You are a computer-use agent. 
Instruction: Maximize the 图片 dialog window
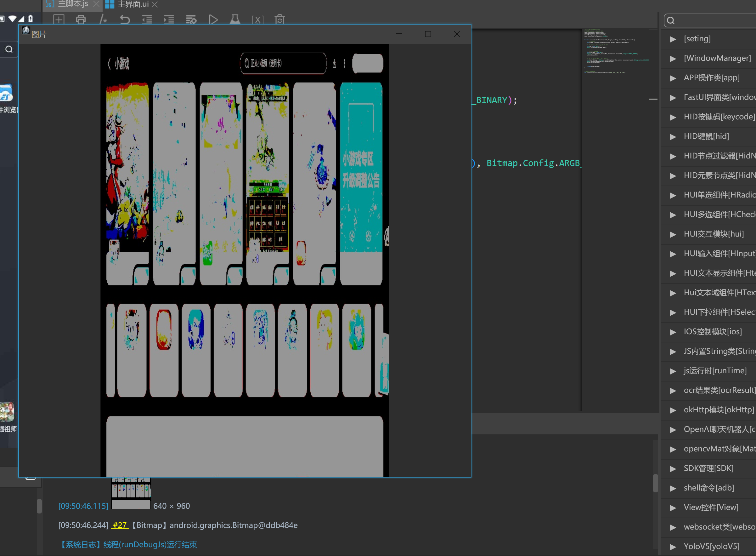click(x=428, y=34)
